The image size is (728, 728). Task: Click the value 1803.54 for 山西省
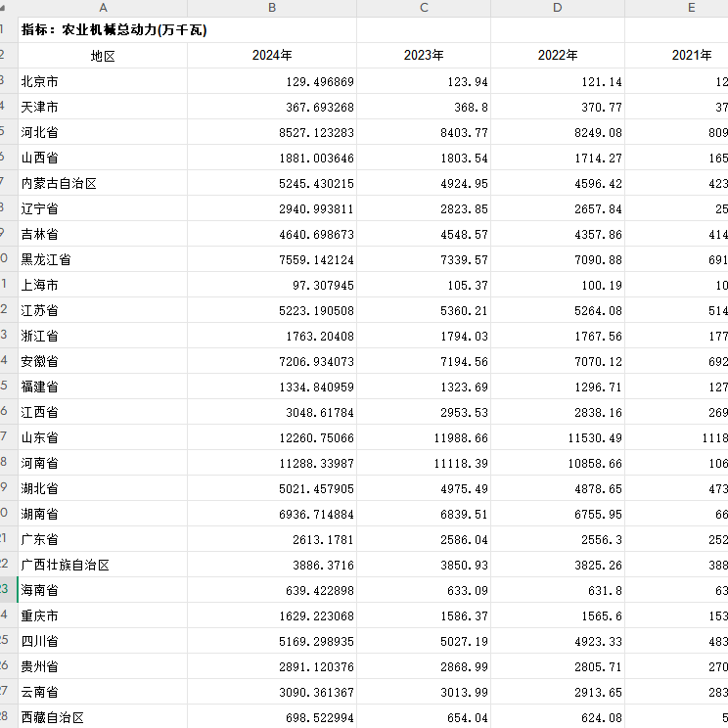[x=424, y=158]
